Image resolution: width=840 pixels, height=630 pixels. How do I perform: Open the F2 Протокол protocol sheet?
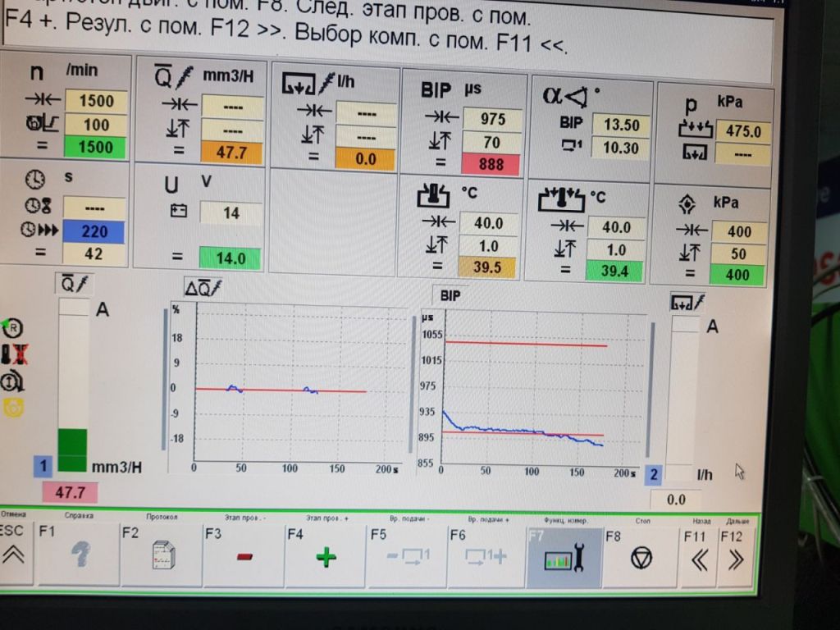click(162, 555)
